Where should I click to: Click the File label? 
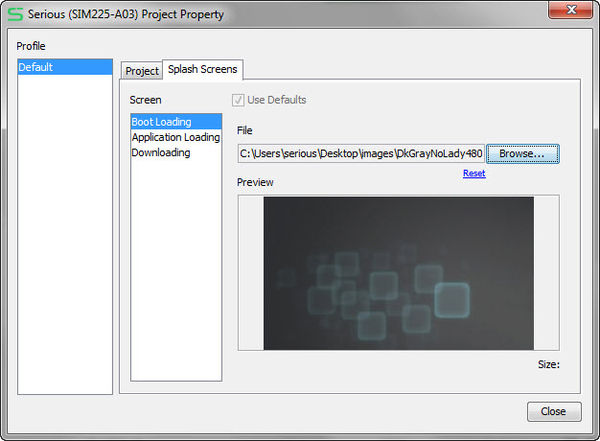pyautogui.click(x=245, y=131)
